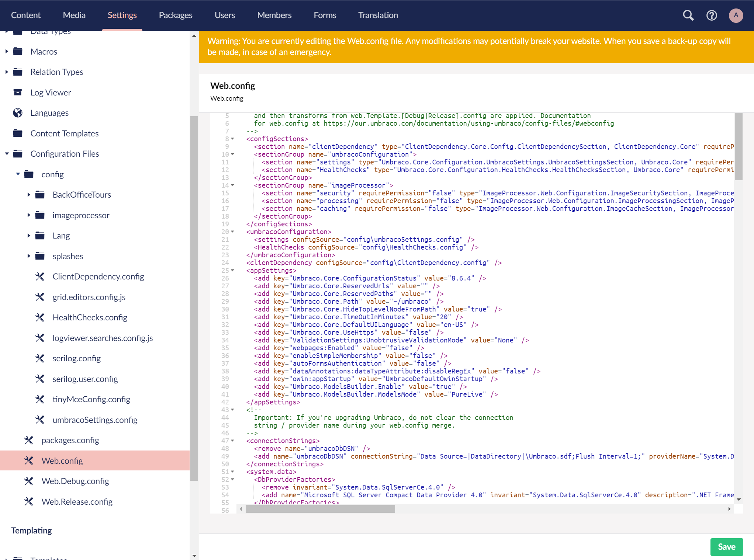Open umbracoSettings.config file

[95, 420]
